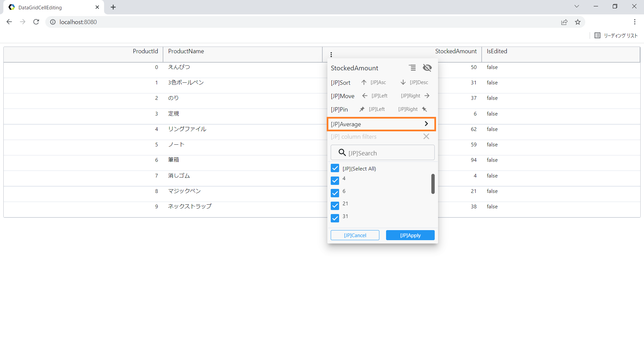Select the DataGridCellEditing tab
Image resolution: width=644 pixels, height=345 pixels.
[x=54, y=7]
